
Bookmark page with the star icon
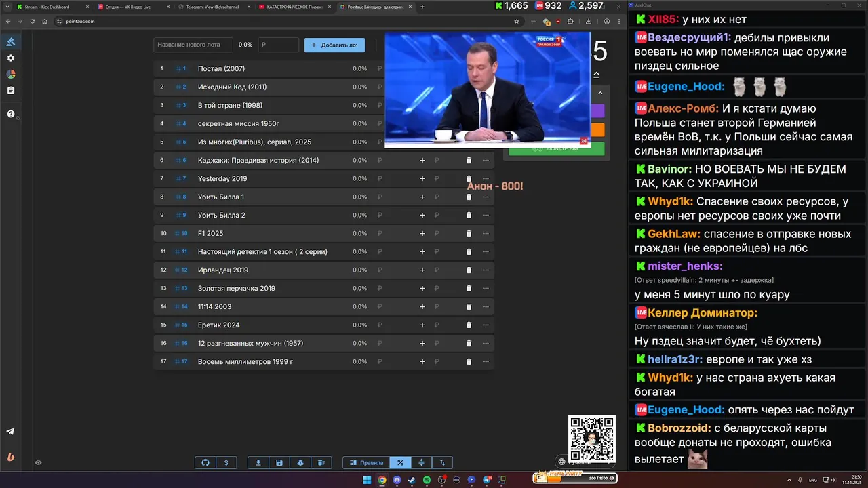[517, 22]
